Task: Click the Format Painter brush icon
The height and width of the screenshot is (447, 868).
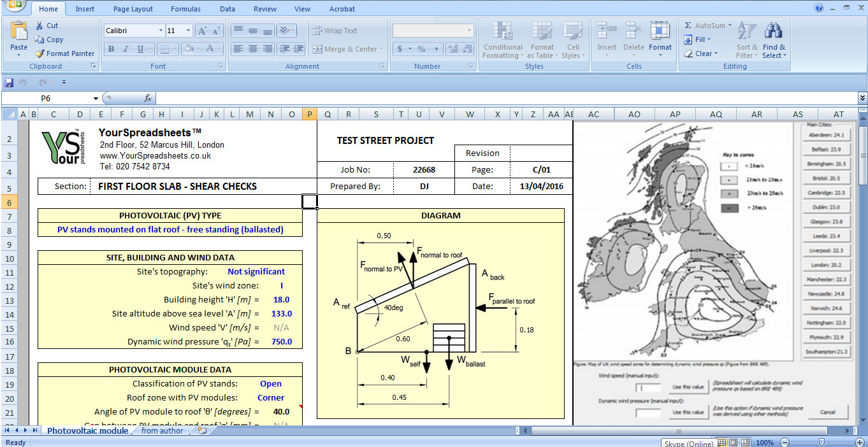Action: pyautogui.click(x=40, y=53)
